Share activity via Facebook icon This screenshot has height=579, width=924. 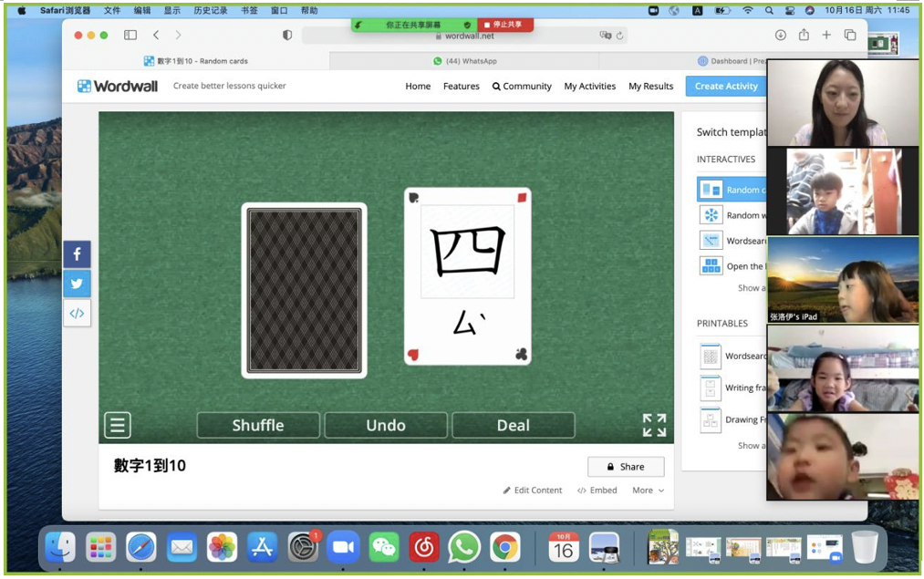pyautogui.click(x=77, y=254)
